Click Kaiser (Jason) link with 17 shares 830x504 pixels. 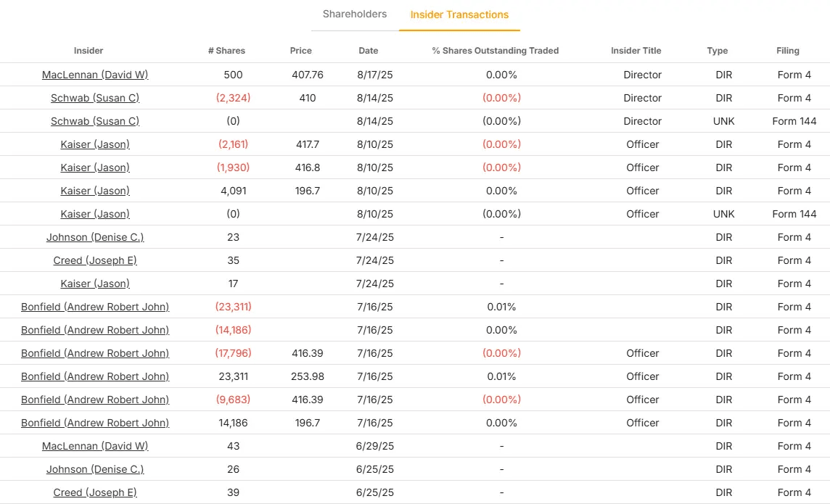click(95, 284)
